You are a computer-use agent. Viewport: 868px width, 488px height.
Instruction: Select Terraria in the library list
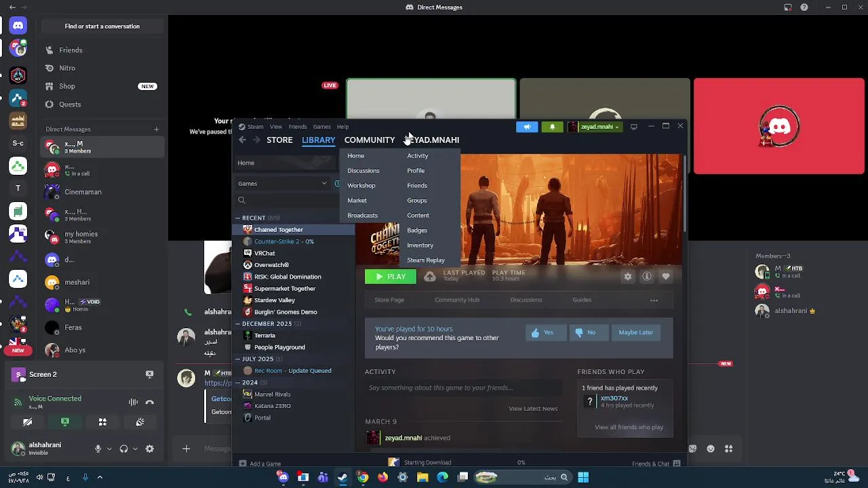click(264, 335)
